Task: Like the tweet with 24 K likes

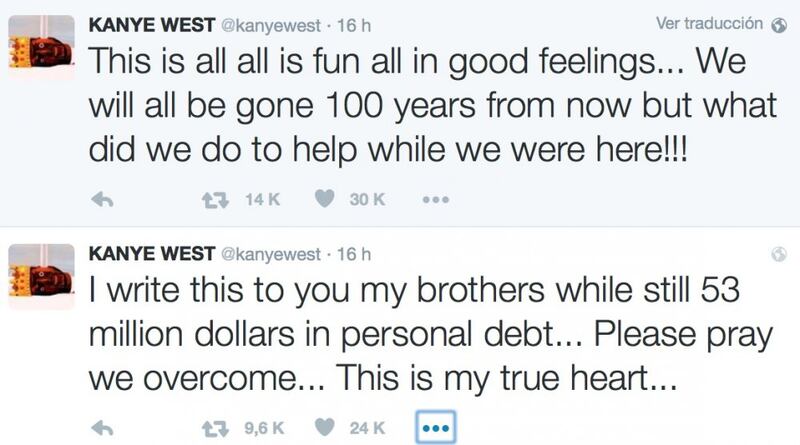Action: coord(324,427)
